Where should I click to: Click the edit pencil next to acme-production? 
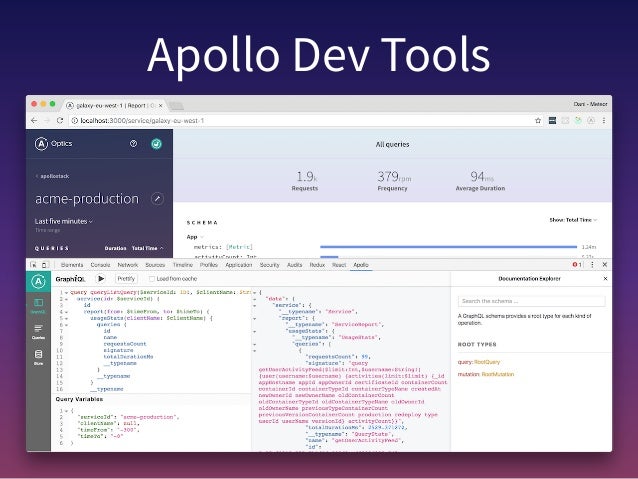coord(157,199)
